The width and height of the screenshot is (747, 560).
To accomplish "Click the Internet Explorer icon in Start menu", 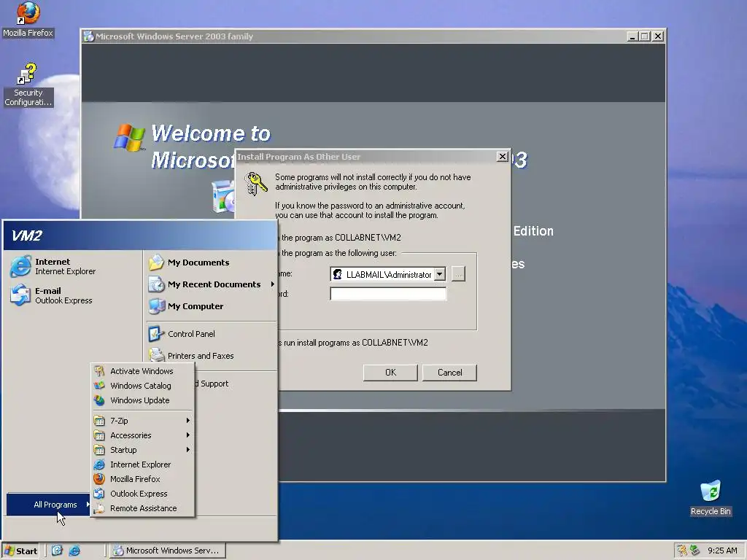I will coord(20,266).
